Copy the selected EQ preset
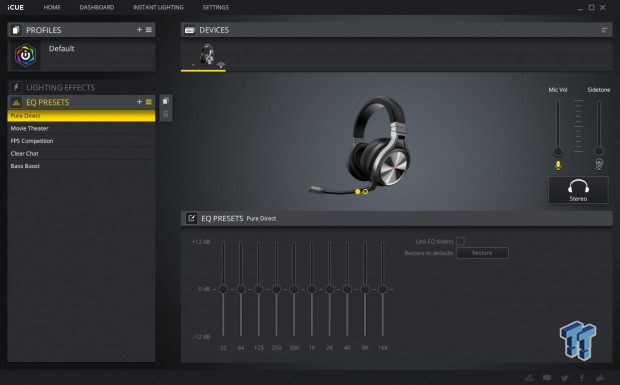 point(166,101)
